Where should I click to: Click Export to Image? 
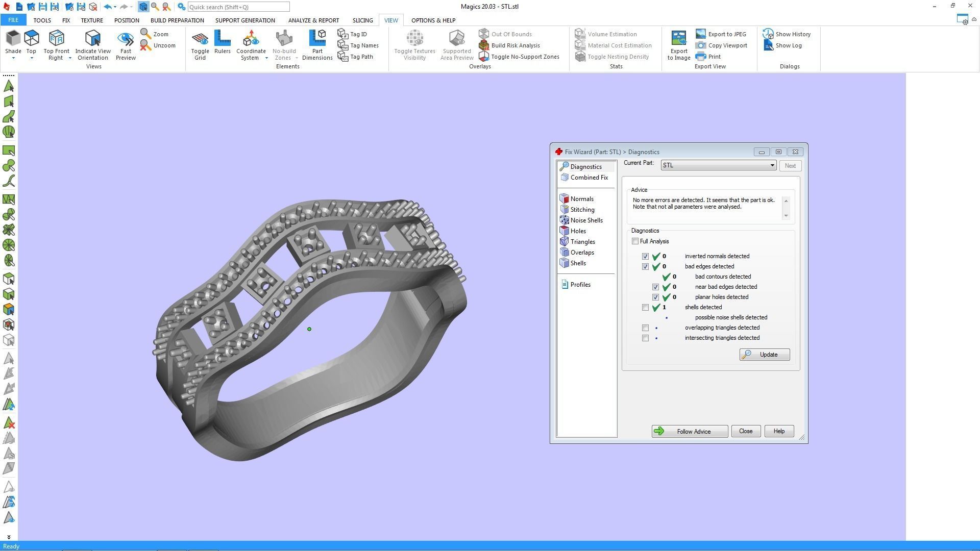(x=679, y=45)
